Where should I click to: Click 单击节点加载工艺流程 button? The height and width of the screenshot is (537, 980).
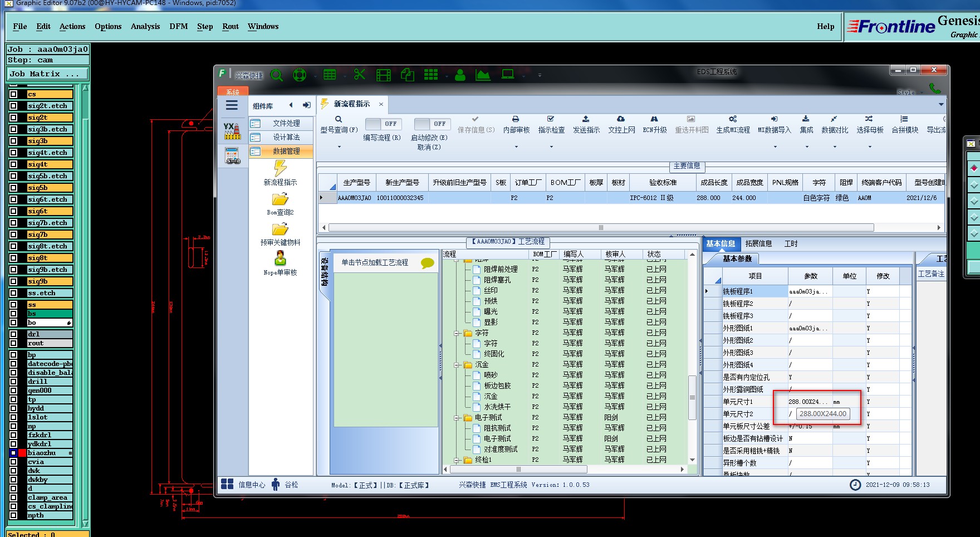[x=375, y=262]
